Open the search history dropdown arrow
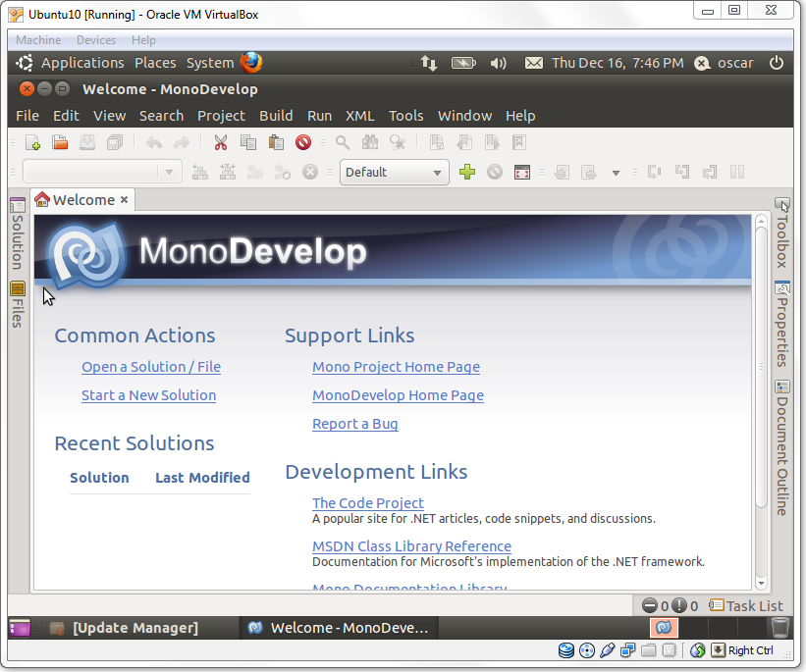This screenshot has height=672, width=806. (x=168, y=172)
